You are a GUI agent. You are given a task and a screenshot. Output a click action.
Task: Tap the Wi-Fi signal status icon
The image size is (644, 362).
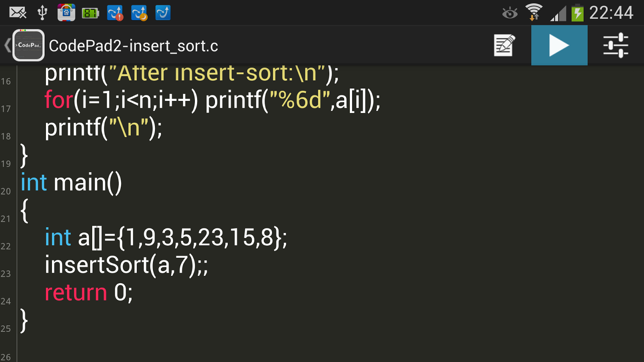point(534,12)
